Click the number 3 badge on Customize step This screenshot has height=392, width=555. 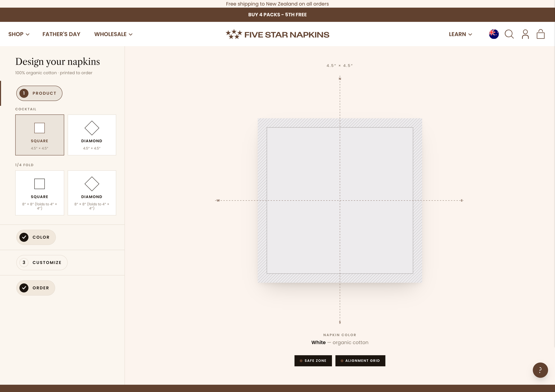(x=24, y=263)
